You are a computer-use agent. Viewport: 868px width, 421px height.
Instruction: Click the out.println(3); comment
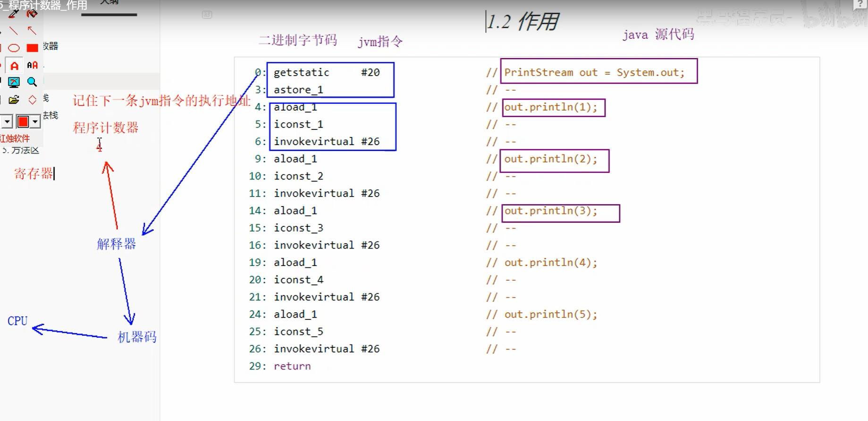click(550, 211)
